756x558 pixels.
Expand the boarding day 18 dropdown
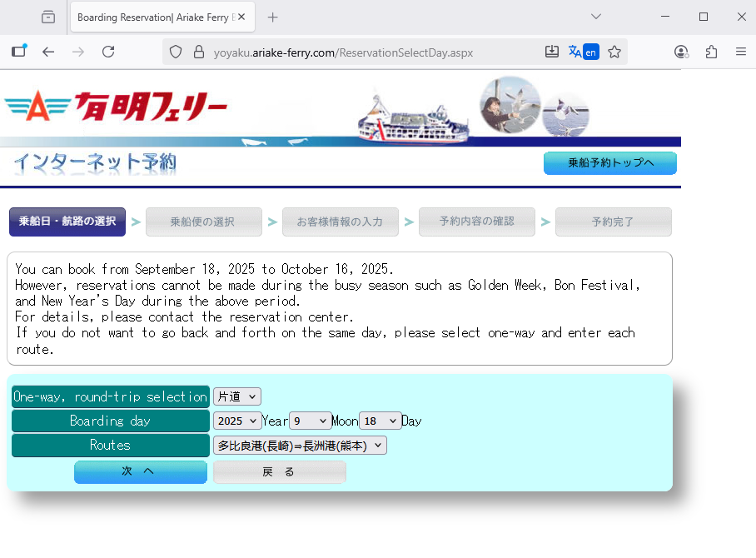(x=380, y=421)
